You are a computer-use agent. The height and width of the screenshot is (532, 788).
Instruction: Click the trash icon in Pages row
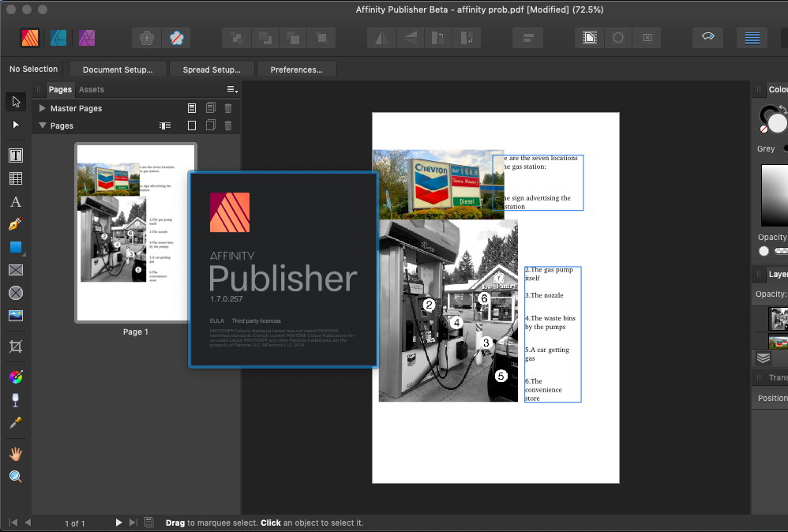click(x=228, y=126)
